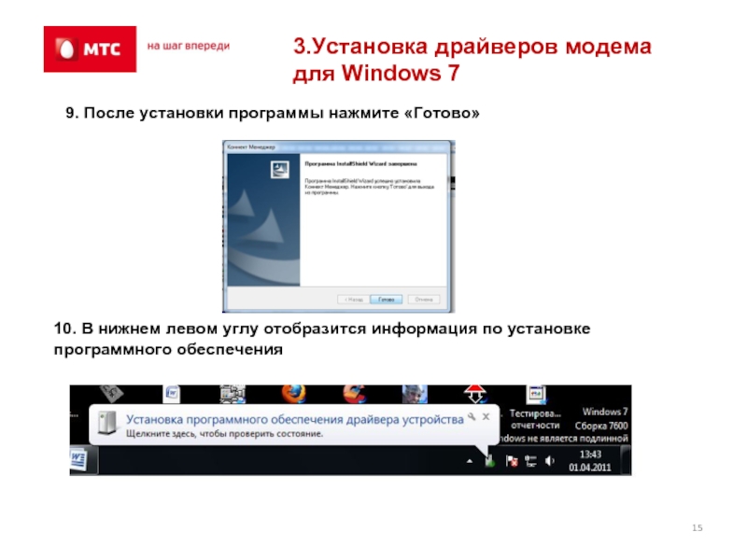Close the driver installation balloon notification
Image resolution: width=747 pixels, height=560 pixels.
486,416
